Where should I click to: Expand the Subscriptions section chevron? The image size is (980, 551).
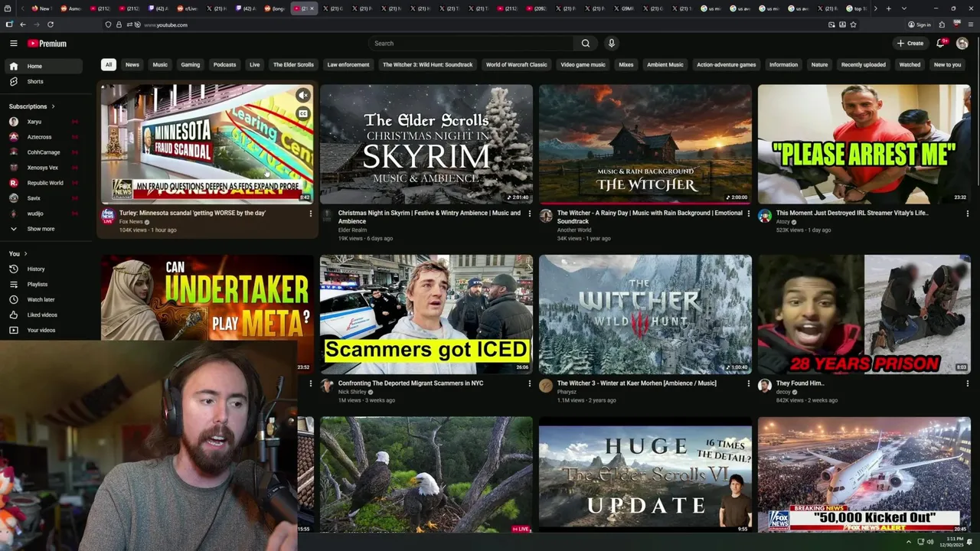(x=53, y=106)
